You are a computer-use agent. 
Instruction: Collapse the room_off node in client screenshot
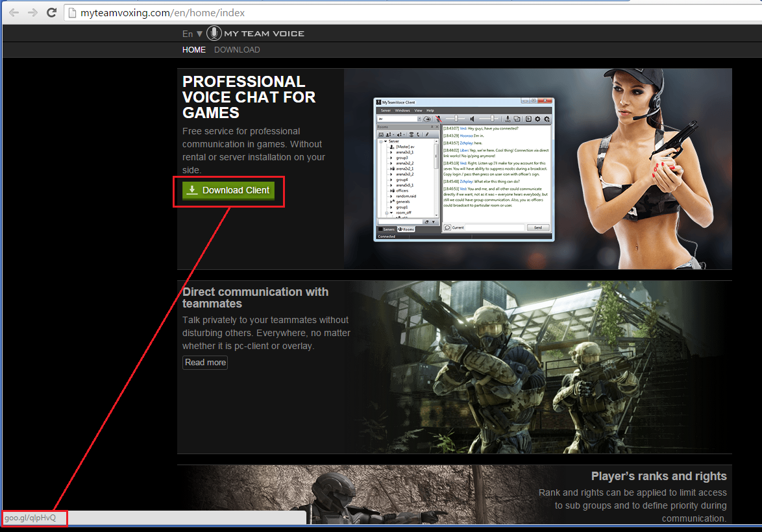click(386, 213)
